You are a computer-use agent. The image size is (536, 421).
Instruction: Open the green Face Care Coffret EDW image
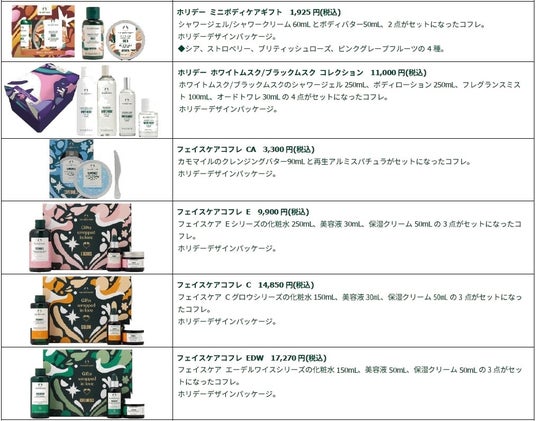coord(87,383)
